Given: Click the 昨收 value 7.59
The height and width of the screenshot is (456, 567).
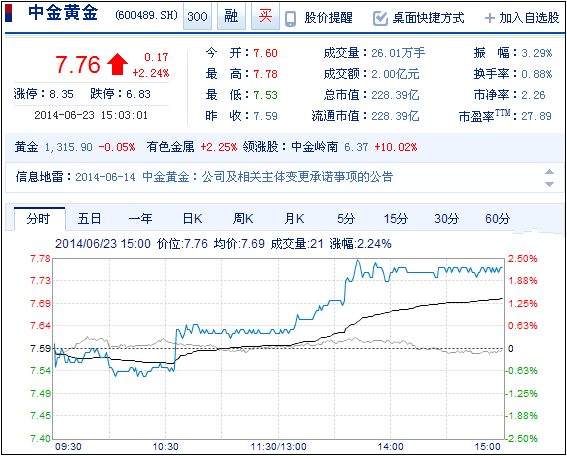Looking at the screenshot, I should (265, 116).
